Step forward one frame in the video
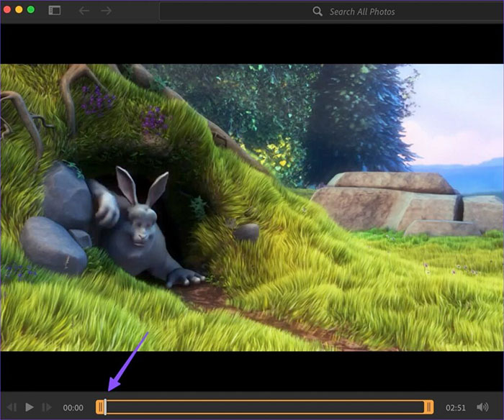This screenshot has height=420, width=504. tap(47, 407)
